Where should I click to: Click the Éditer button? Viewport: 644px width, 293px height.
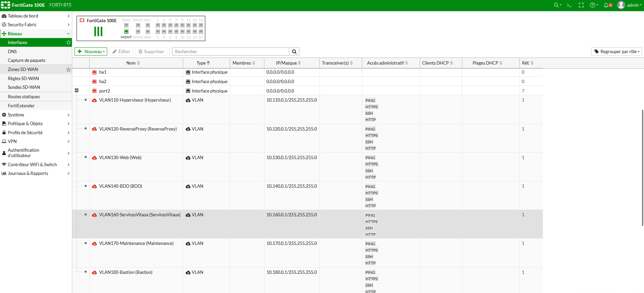pyautogui.click(x=121, y=51)
